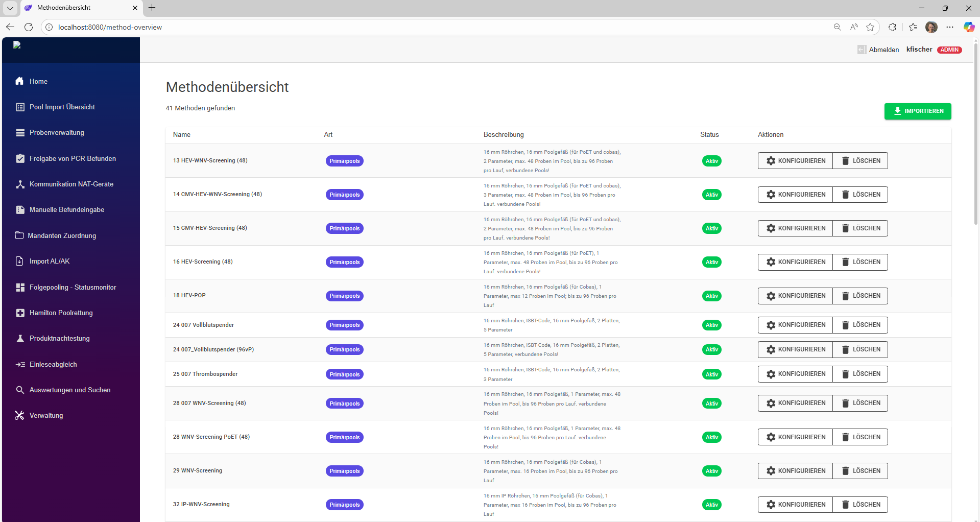Open browser Settings and more menu
This screenshot has width=980, height=522.
pyautogui.click(x=949, y=27)
